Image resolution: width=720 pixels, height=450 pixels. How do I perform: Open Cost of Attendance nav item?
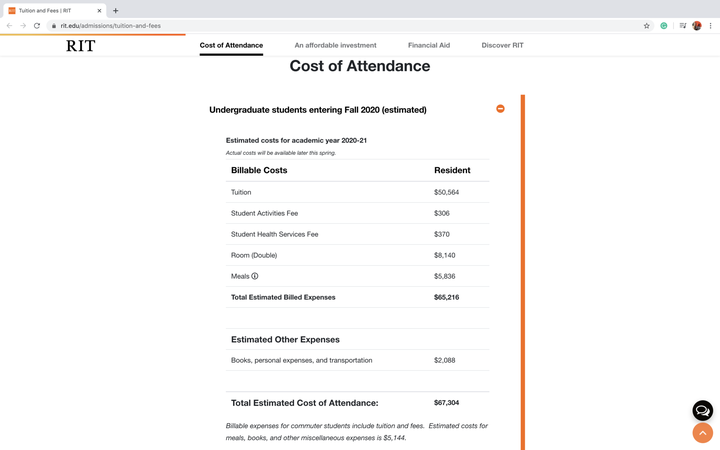(x=231, y=45)
